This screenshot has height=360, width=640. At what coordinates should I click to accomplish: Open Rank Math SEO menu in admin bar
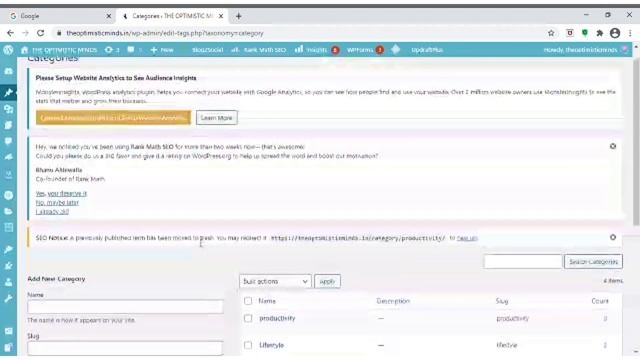tap(259, 50)
